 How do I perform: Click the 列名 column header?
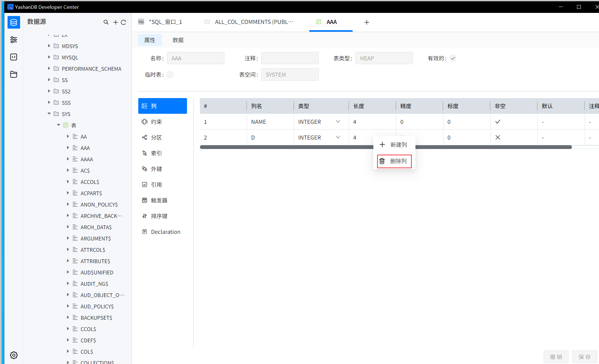click(x=270, y=106)
